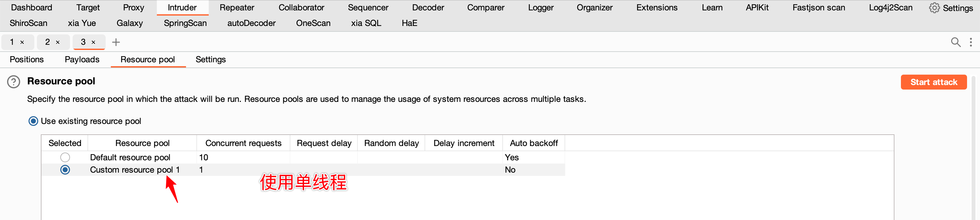Open the three-dot options menu
This screenshot has width=980, height=220.
971,42
